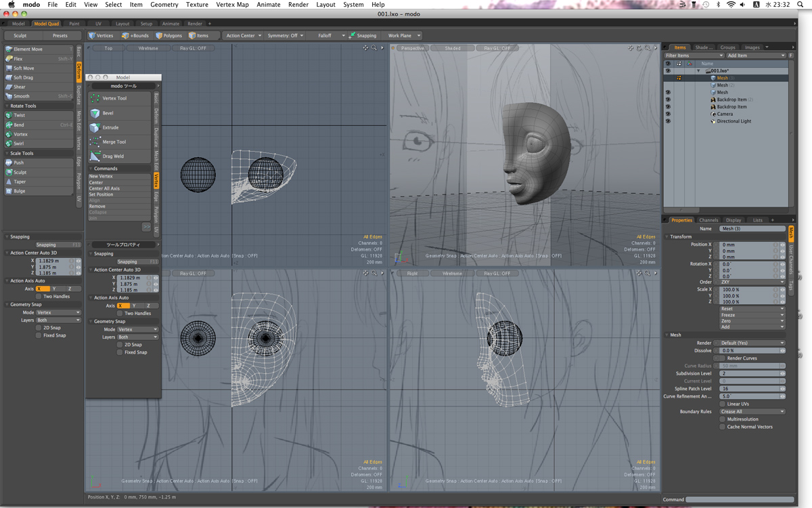This screenshot has height=508, width=812.
Task: Click the Vertices selection mode button
Action: pos(101,35)
